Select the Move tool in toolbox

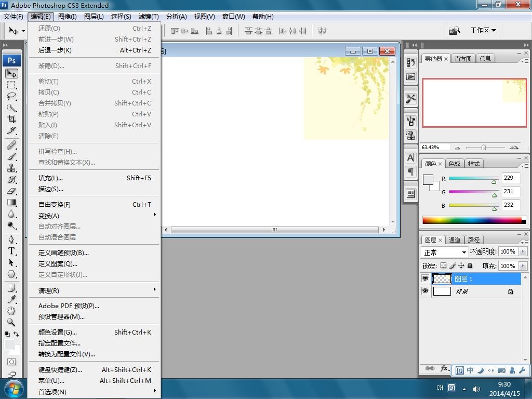[x=11, y=74]
